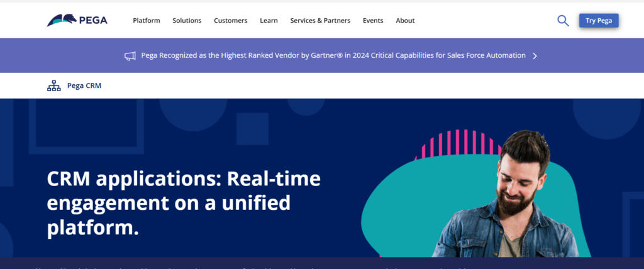
Task: Open the Platform menu
Action: pyautogui.click(x=146, y=20)
